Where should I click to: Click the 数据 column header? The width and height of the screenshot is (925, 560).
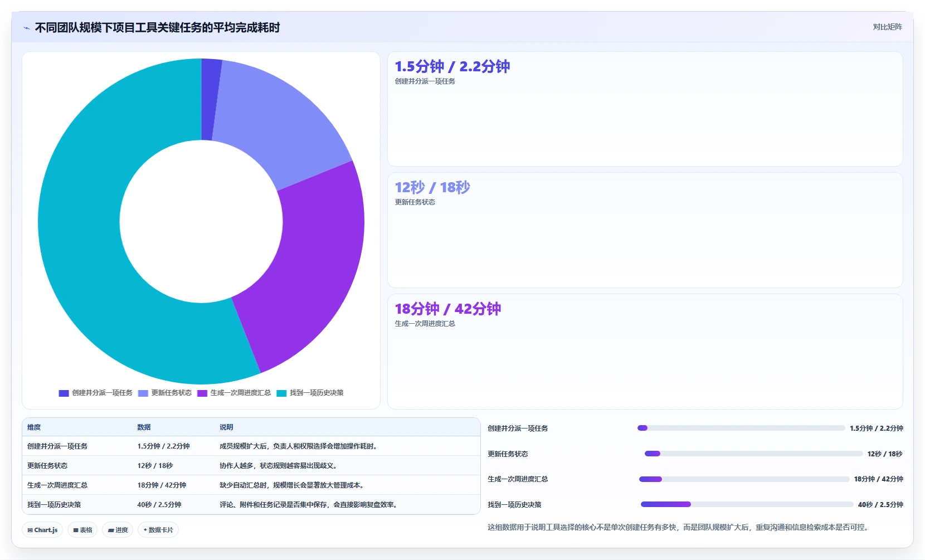(144, 427)
